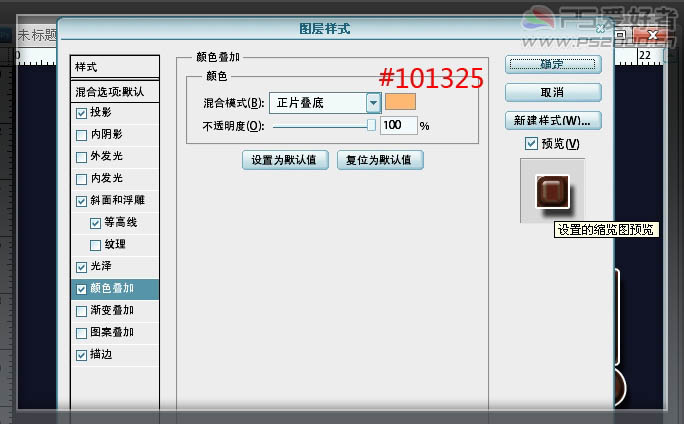684x424 pixels.
Task: Click the 取消 button
Action: (x=553, y=92)
